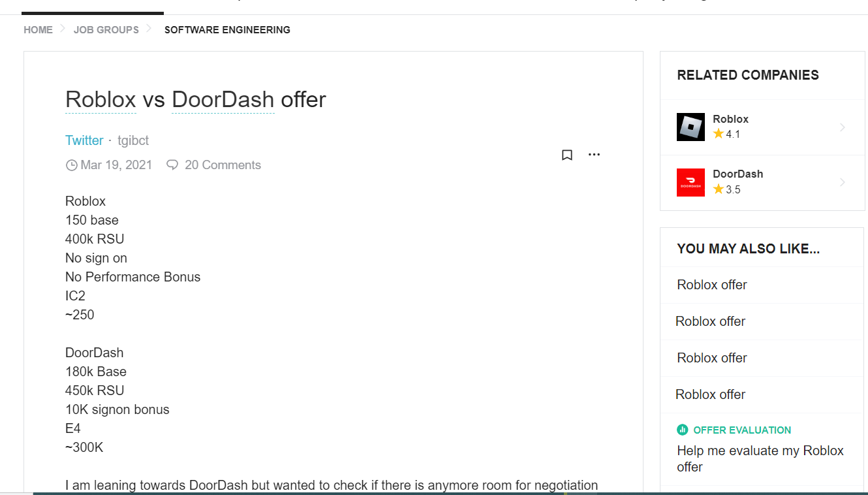
Task: Click breadcrumb arrow after Job Groups
Action: [x=149, y=29]
